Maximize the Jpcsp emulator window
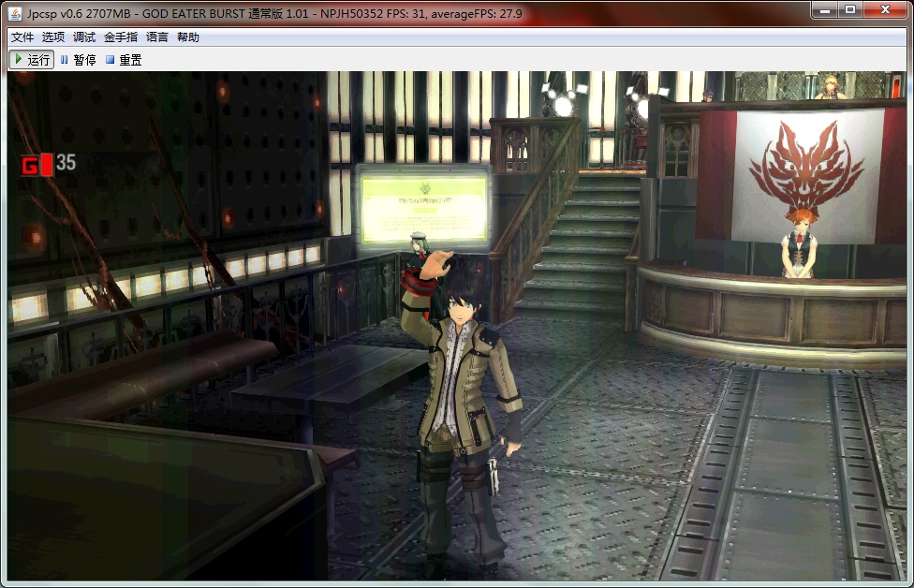Screen dimensions: 914x588 click(850, 9)
